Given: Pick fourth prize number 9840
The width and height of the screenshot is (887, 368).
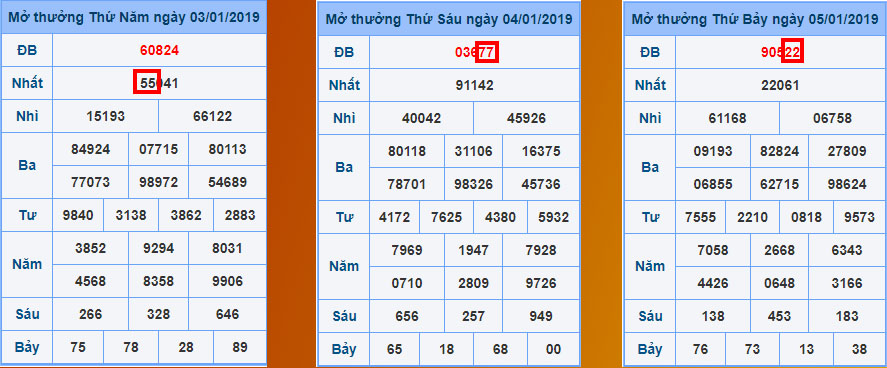Looking at the screenshot, I should tap(78, 215).
